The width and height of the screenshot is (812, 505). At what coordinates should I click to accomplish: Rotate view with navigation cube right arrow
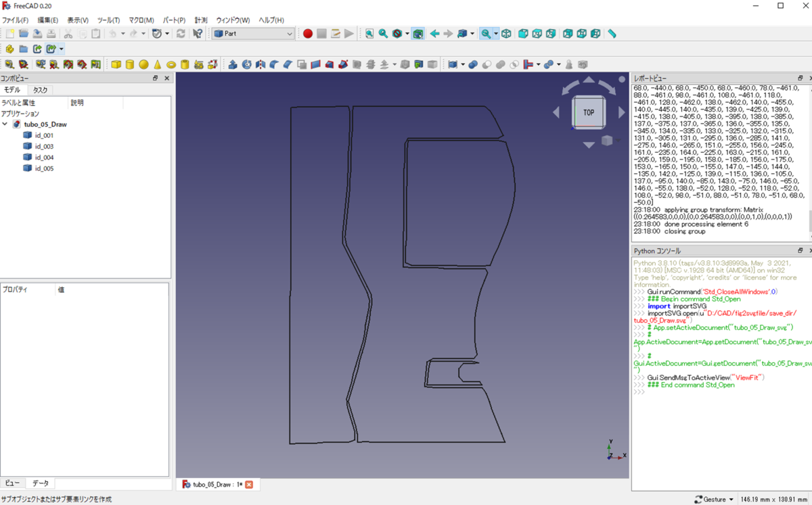point(622,112)
